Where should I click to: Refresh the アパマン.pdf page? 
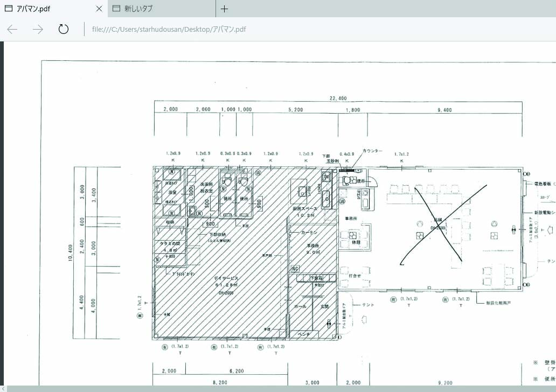64,29
